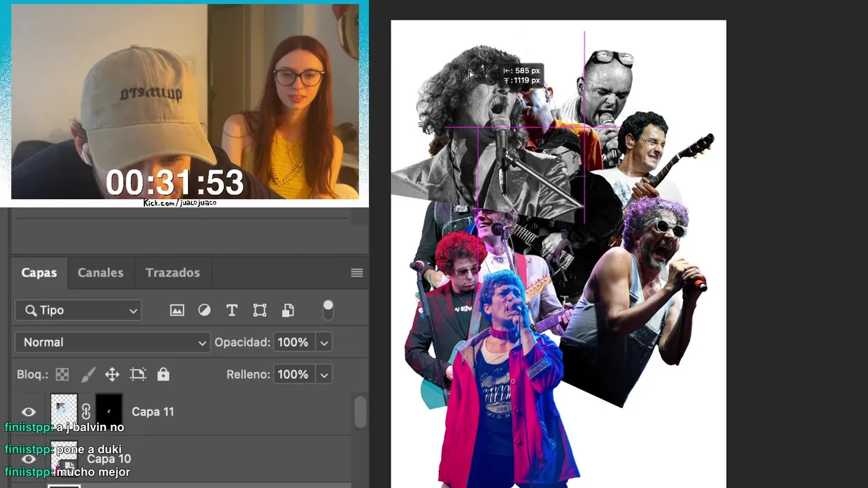Click the layers panel scrollbar

[359, 411]
